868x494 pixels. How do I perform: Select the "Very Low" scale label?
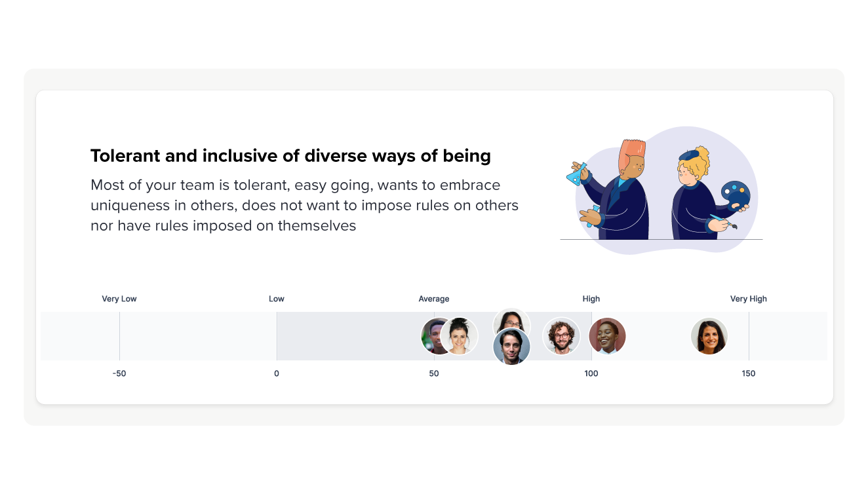pos(119,299)
